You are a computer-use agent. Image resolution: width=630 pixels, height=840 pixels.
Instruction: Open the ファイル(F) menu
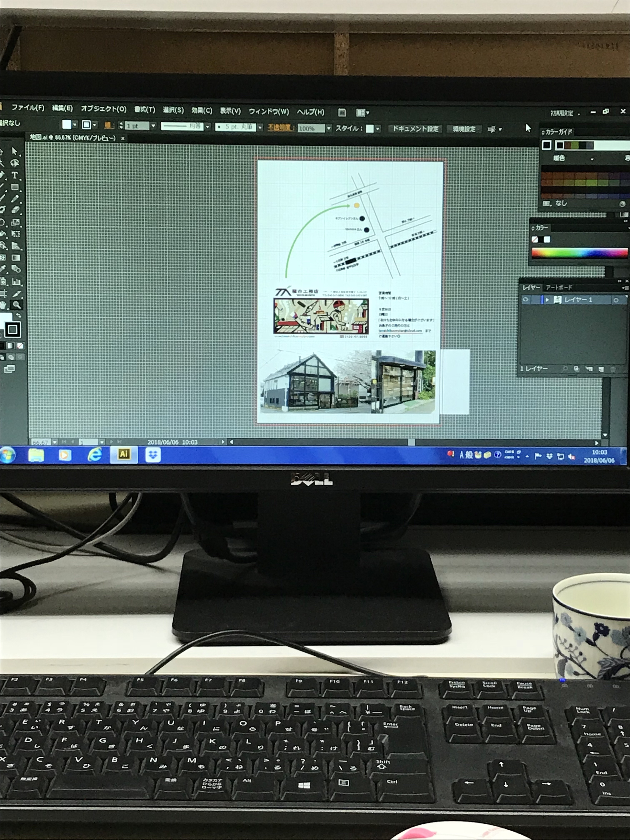(28, 107)
